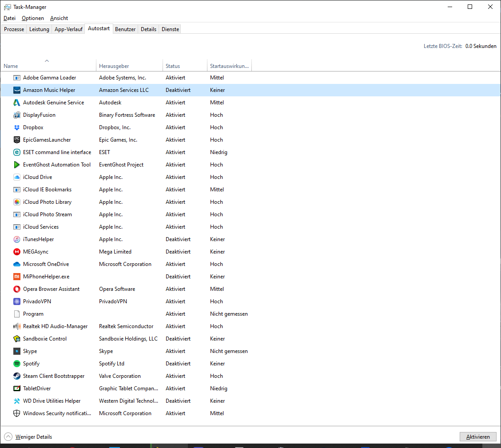Click the Dropbox logo icon
This screenshot has height=448, width=501.
point(16,127)
